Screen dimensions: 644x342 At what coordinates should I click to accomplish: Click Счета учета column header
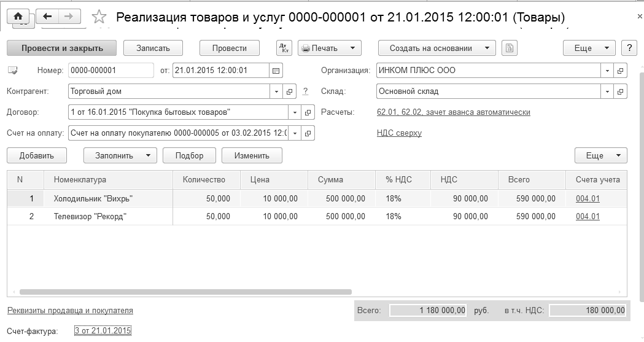(x=596, y=180)
